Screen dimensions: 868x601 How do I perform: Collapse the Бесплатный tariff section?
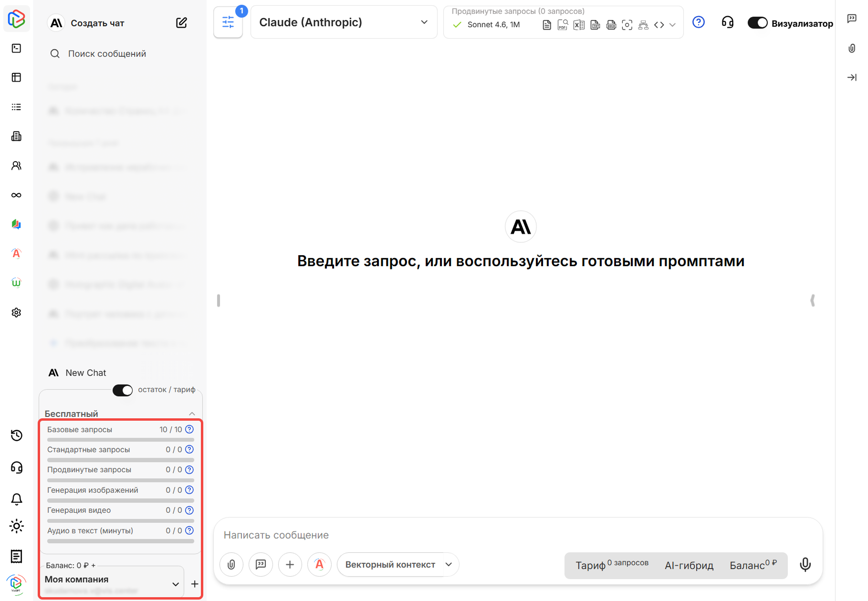click(x=192, y=414)
